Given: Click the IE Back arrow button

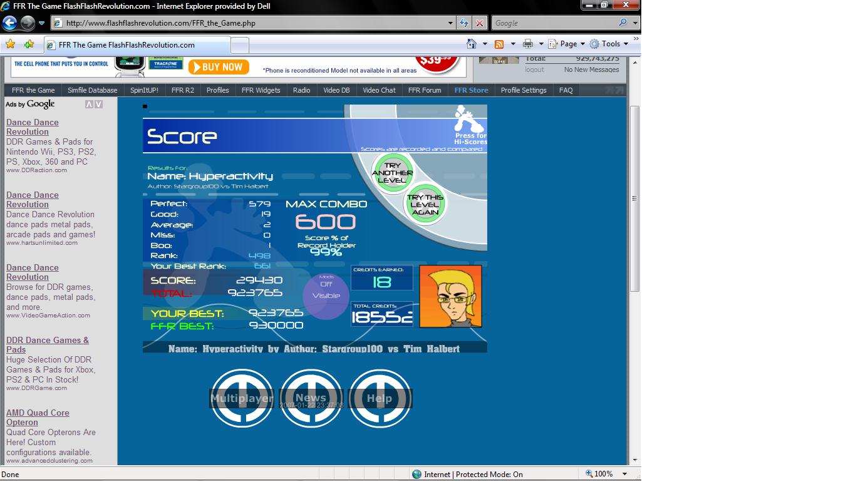Looking at the screenshot, I should pyautogui.click(x=9, y=23).
